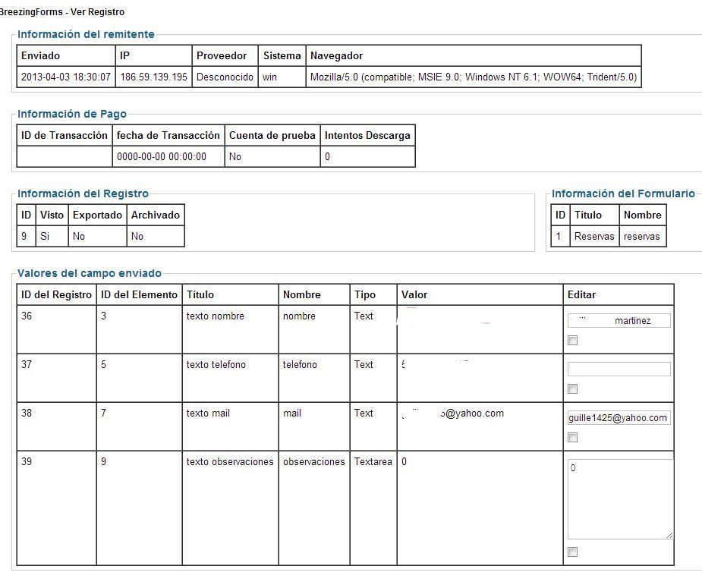The width and height of the screenshot is (702, 588).
Task: Click the Tipo column header
Action: point(365,294)
